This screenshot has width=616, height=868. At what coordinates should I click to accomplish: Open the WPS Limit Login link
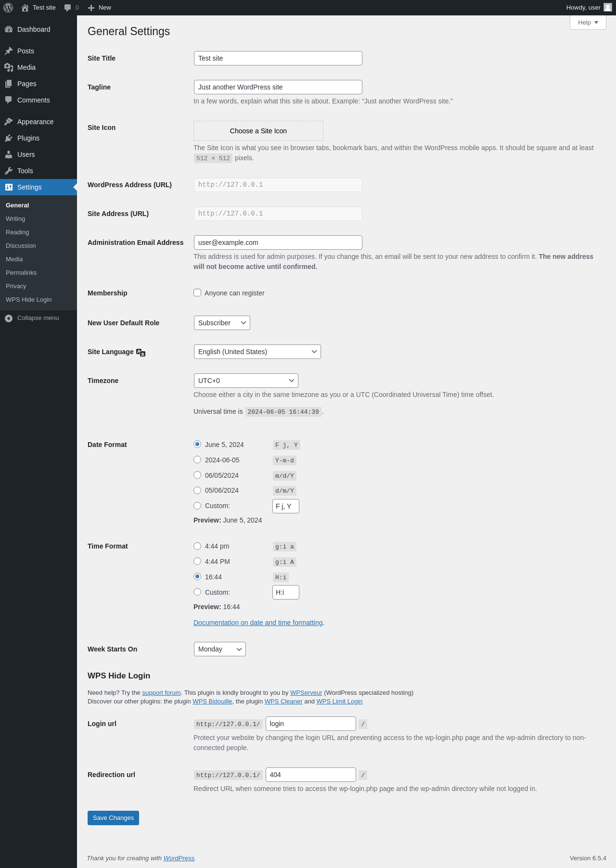tap(339, 702)
